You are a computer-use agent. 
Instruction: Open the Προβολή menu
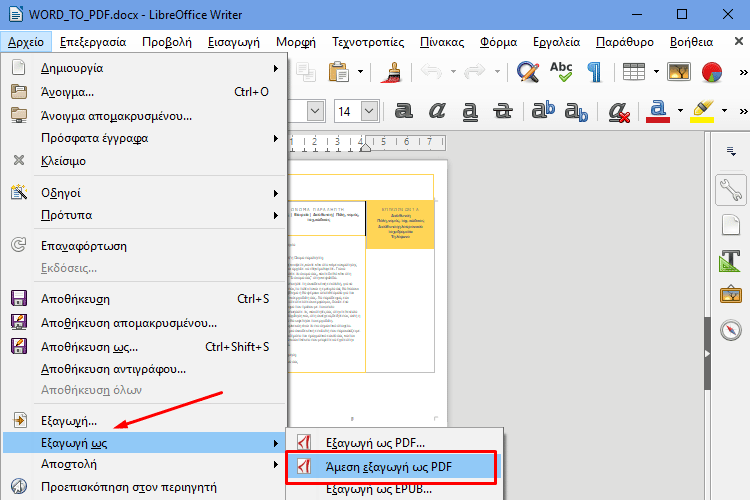(x=167, y=42)
